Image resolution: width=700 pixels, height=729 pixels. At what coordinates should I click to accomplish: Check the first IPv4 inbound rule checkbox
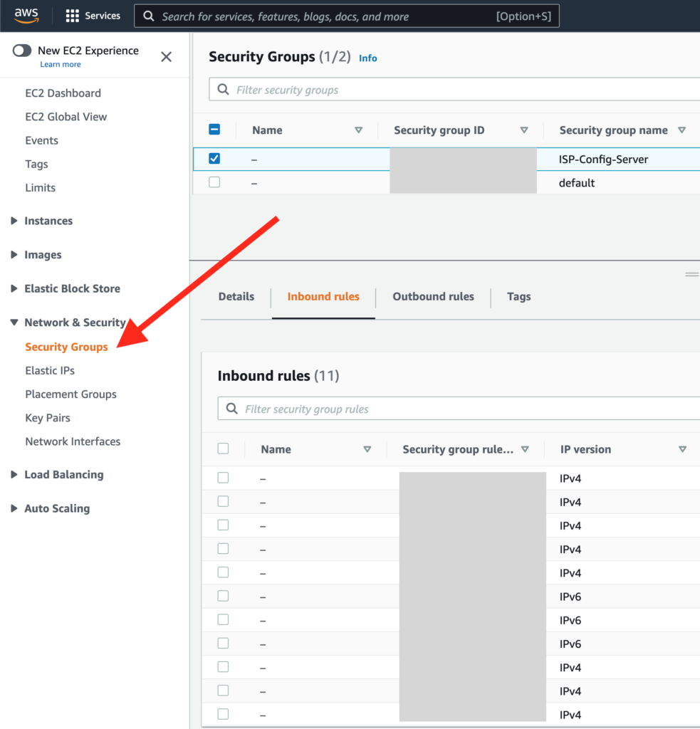pos(224,478)
